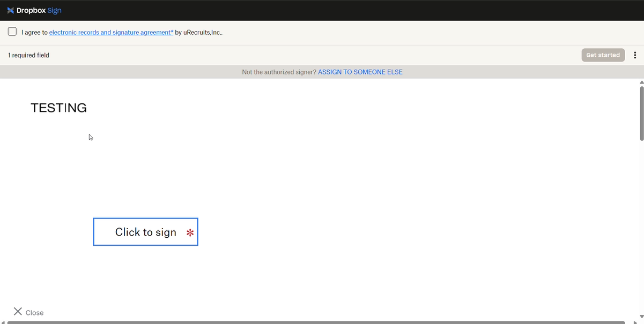Click the X close icon at bottom left
The image size is (644, 324).
click(x=18, y=312)
